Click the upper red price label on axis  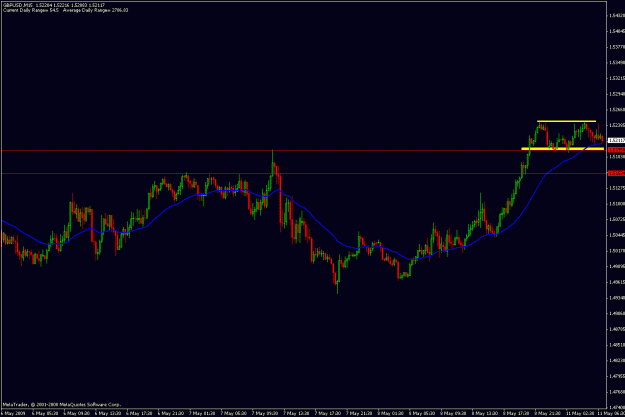click(x=616, y=150)
